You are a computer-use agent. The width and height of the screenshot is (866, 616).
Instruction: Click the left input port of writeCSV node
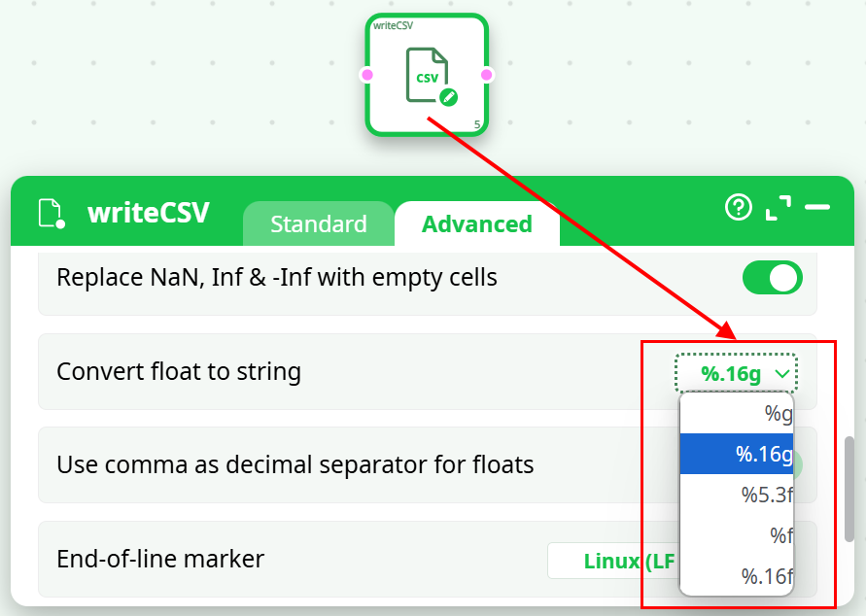point(366,75)
